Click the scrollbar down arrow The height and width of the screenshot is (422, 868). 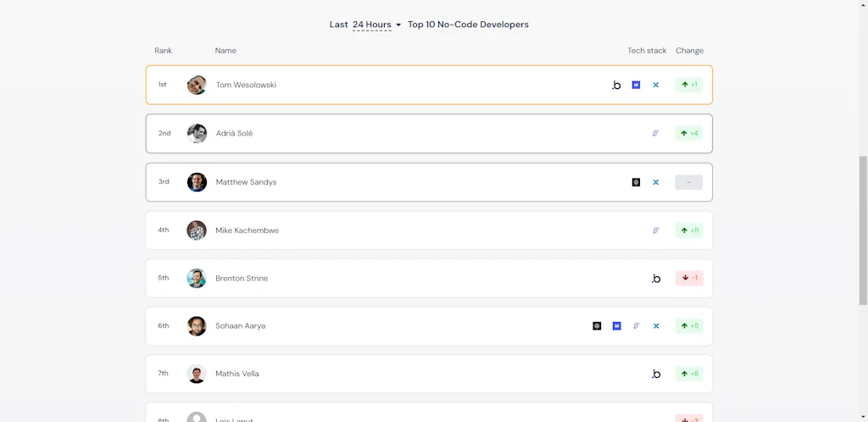coord(863,417)
